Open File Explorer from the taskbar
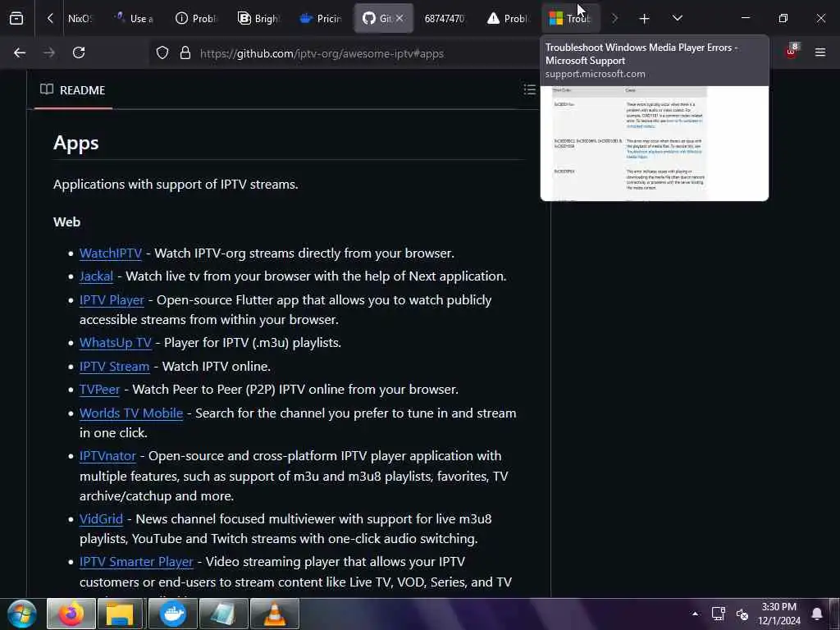The image size is (840, 630). tap(121, 614)
